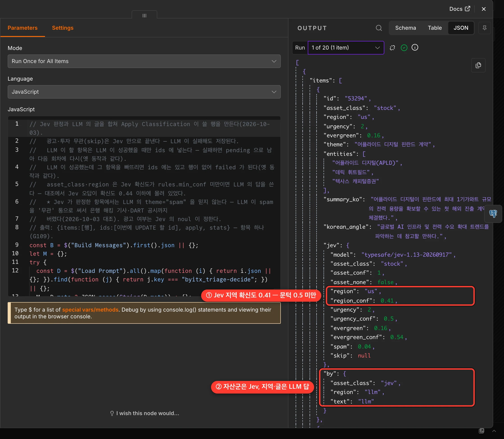The image size is (504, 439).
Task: Click the "text": "llm" entry
Action: click(x=352, y=402)
